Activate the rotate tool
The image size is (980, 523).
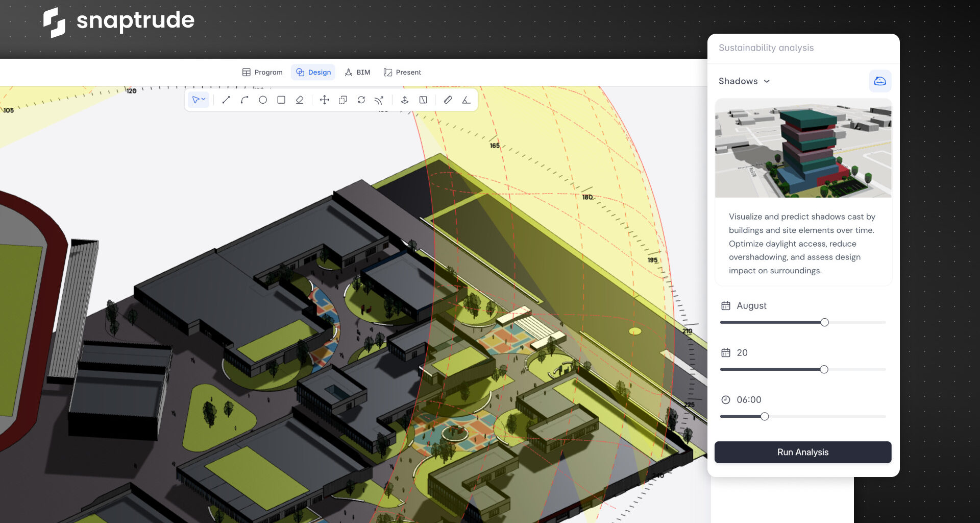point(361,100)
